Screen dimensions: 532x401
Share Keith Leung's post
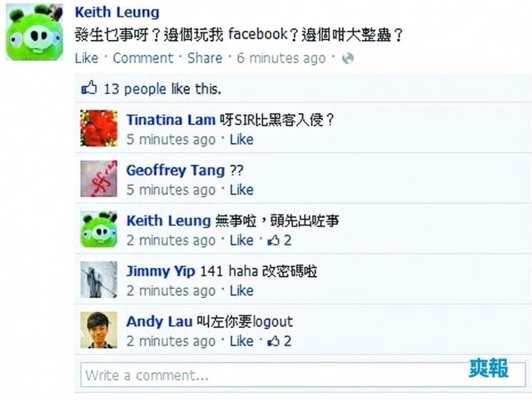pyautogui.click(x=205, y=58)
